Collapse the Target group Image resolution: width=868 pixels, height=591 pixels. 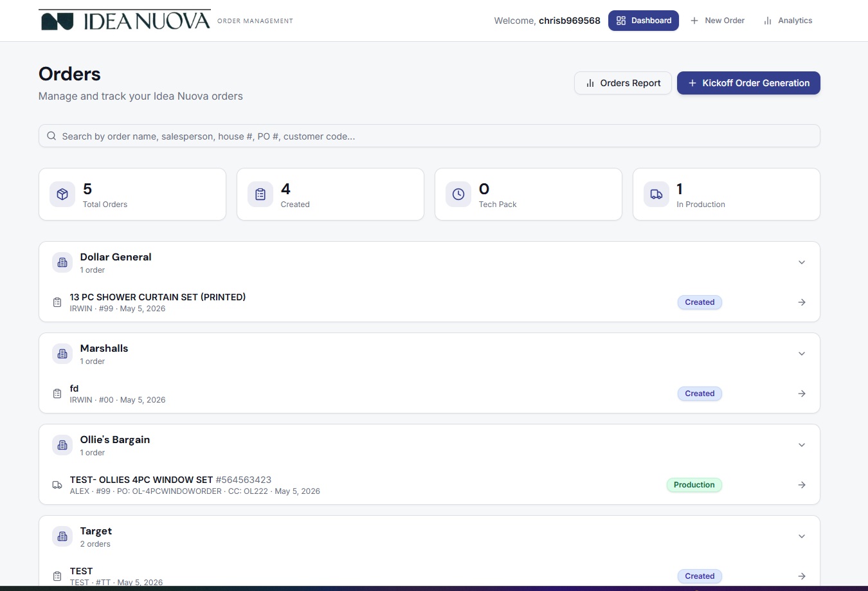(x=802, y=536)
